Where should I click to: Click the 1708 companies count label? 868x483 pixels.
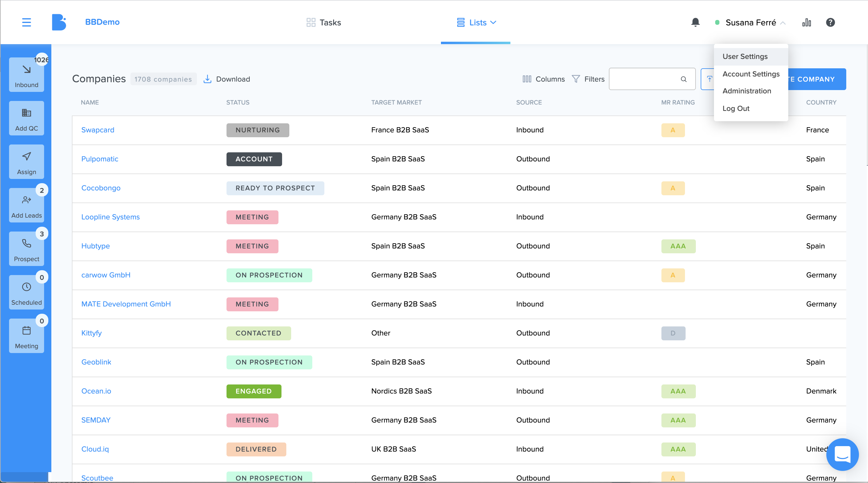(x=163, y=79)
